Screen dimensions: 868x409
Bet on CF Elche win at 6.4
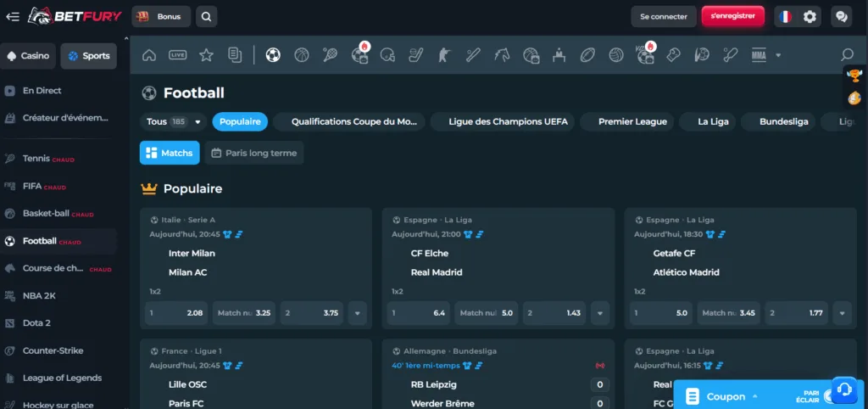coord(419,313)
